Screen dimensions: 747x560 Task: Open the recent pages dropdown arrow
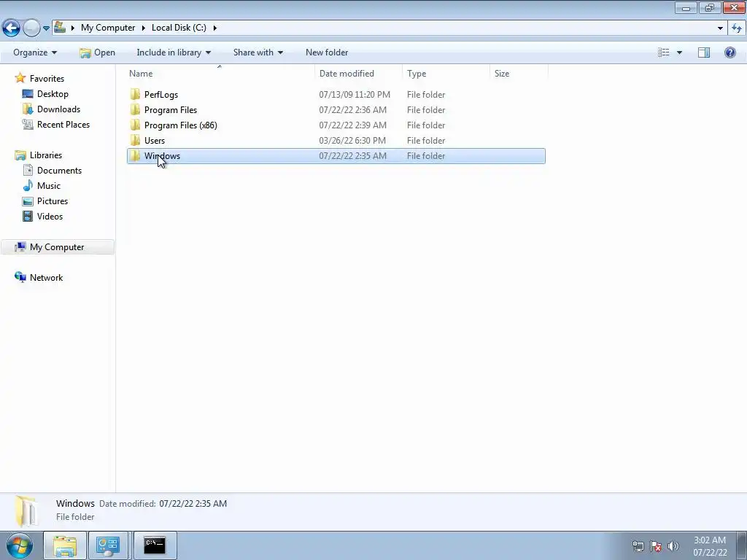point(46,28)
